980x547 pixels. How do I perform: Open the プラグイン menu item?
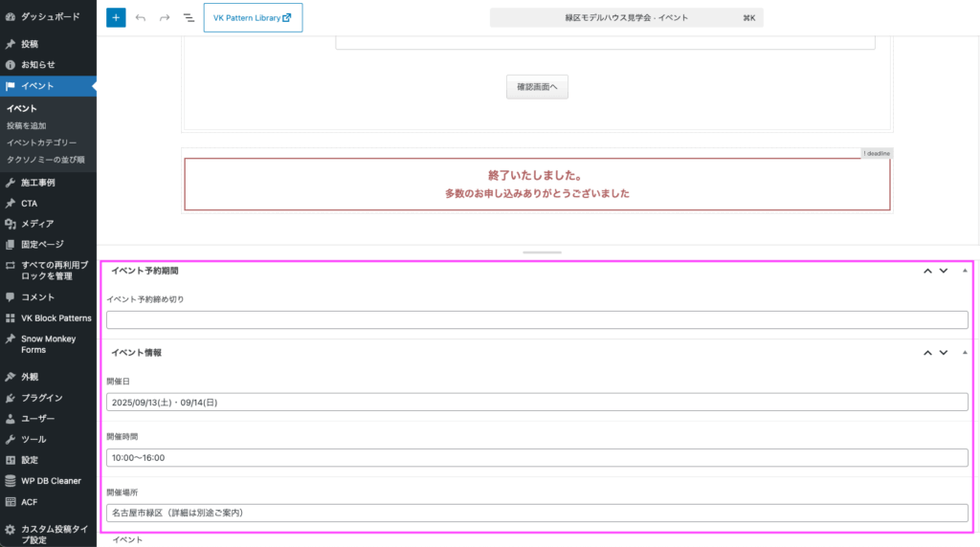41,398
